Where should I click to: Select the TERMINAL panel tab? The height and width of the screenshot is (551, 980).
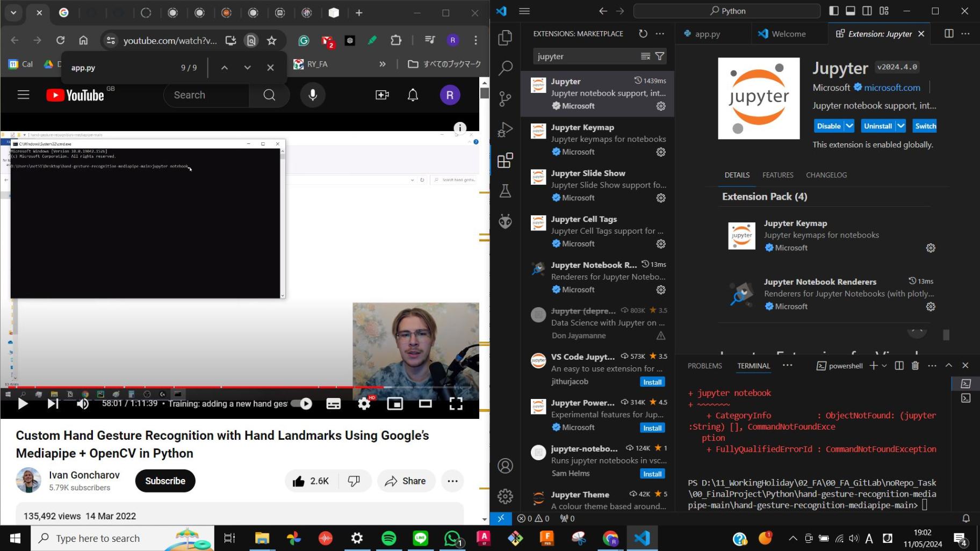coord(753,366)
